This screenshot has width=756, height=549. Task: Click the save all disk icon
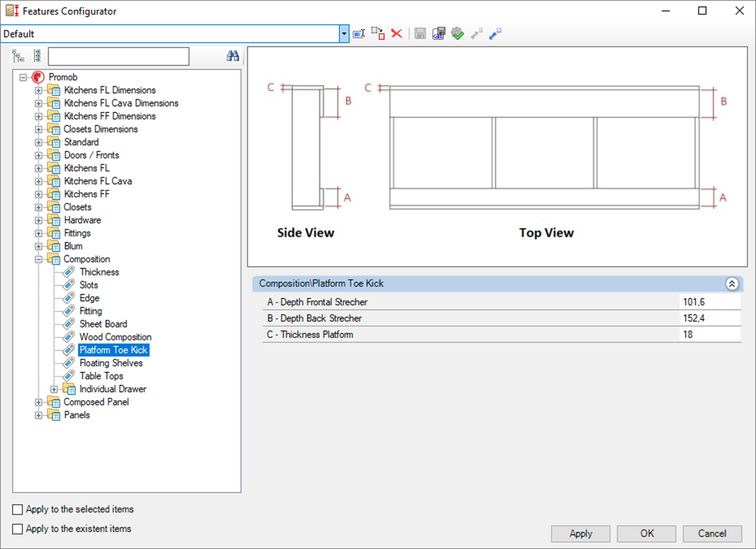440,34
